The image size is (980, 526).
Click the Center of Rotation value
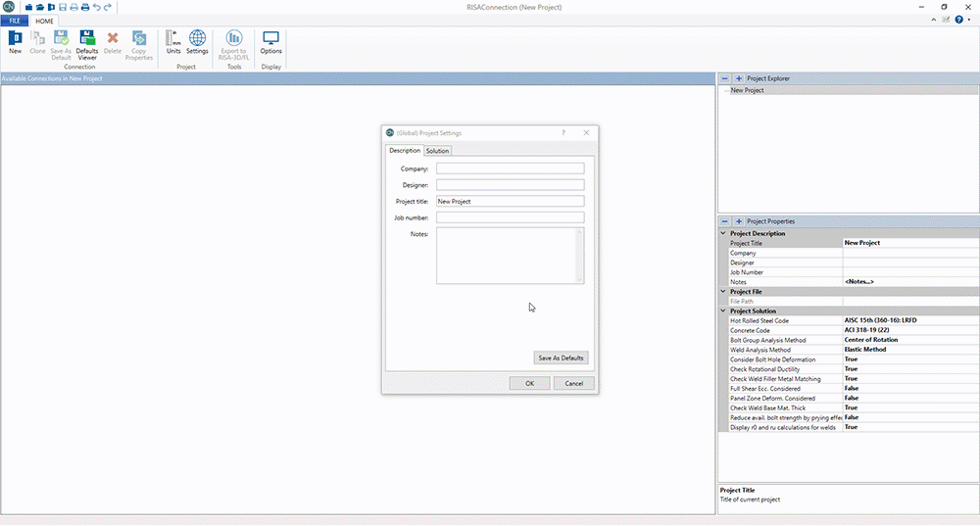pos(870,340)
